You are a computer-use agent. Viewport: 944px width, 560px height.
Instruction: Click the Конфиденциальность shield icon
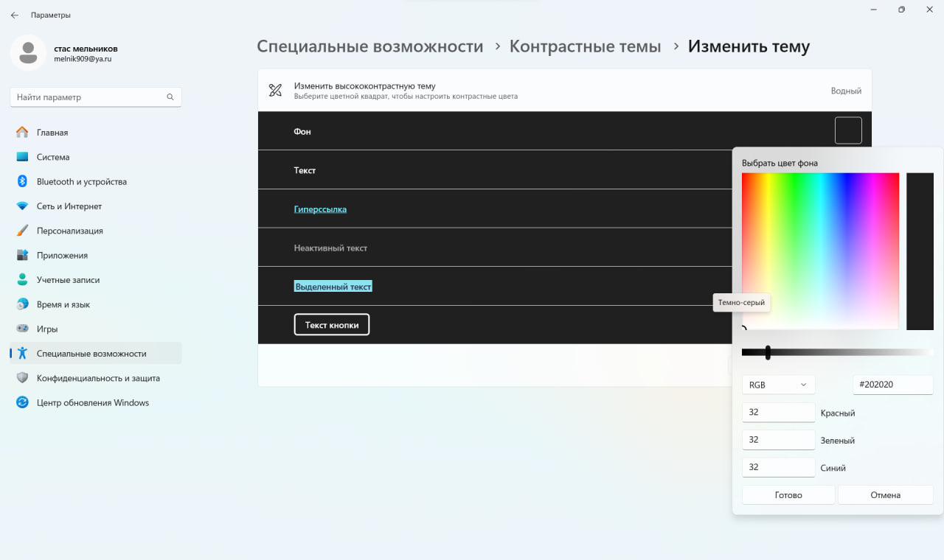(x=22, y=378)
